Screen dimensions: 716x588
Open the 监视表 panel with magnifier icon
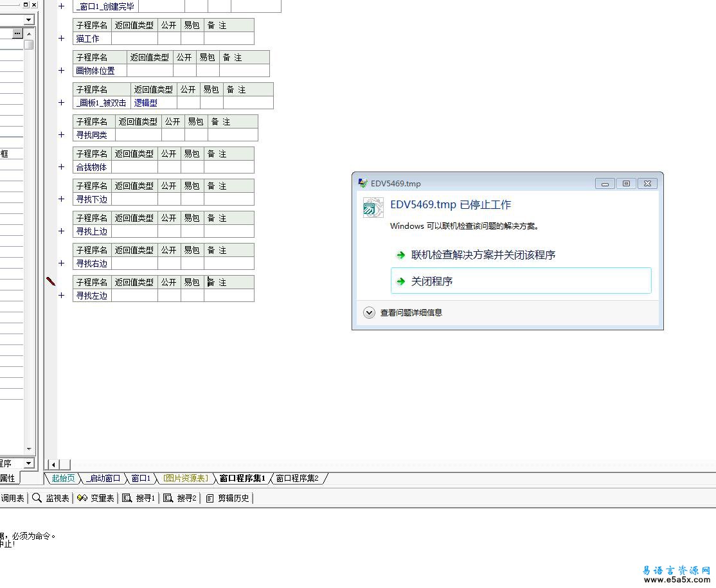51,498
